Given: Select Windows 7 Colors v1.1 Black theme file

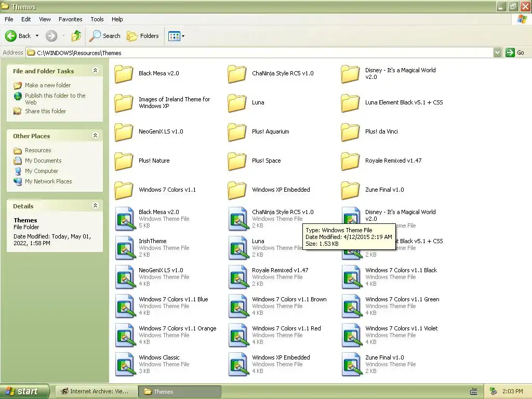Looking at the screenshot, I should 352,277.
